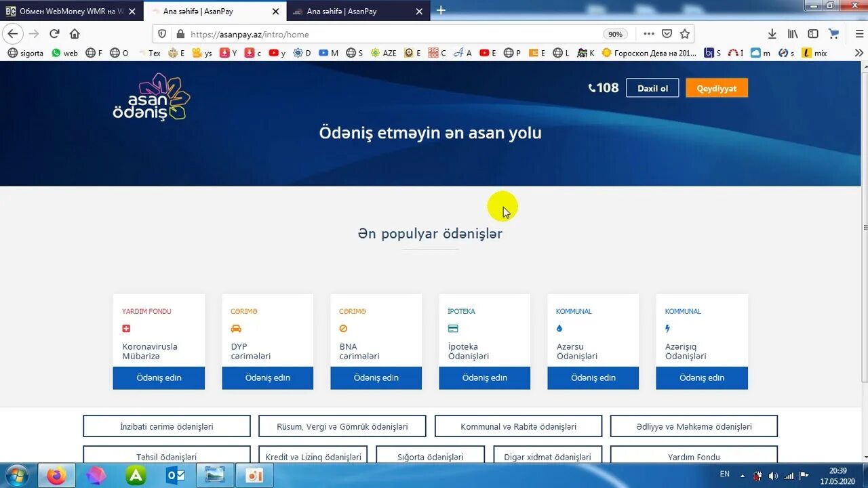
Task: Open the 'web' WhatsApp bookmark
Action: (x=64, y=53)
